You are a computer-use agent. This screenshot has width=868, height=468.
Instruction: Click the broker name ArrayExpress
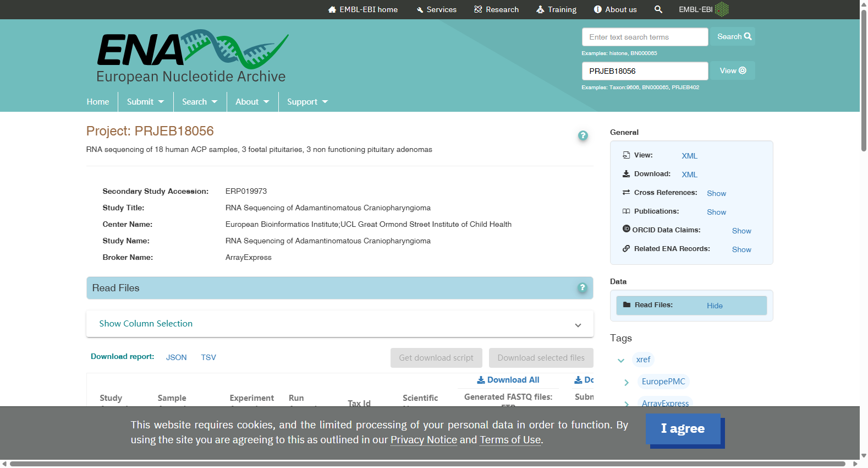pos(249,258)
